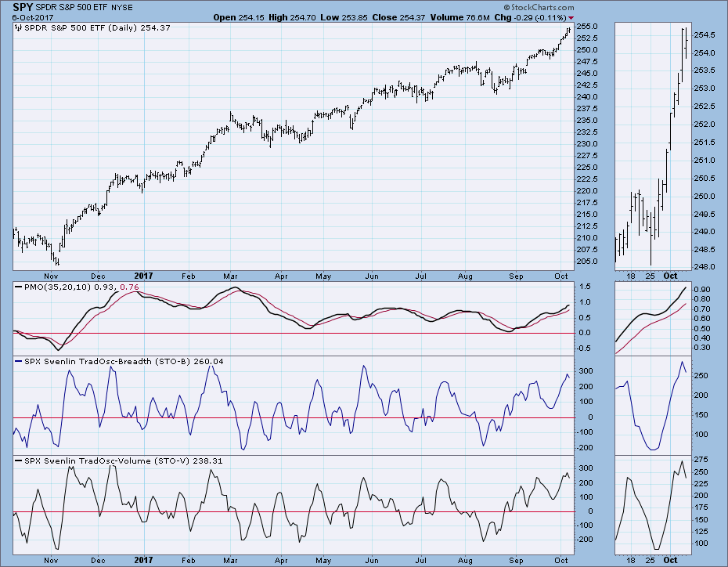
Task: Select the date 6-Oct-2017
Action: (33, 18)
